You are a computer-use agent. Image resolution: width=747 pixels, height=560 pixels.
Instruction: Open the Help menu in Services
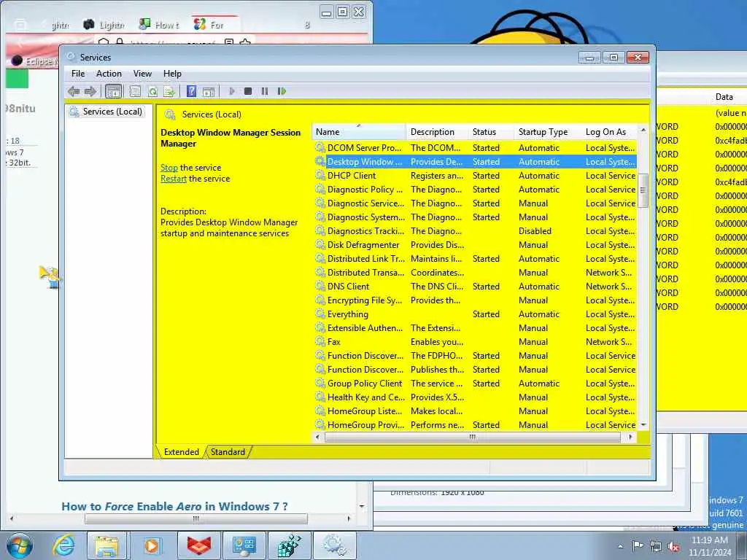coord(172,74)
